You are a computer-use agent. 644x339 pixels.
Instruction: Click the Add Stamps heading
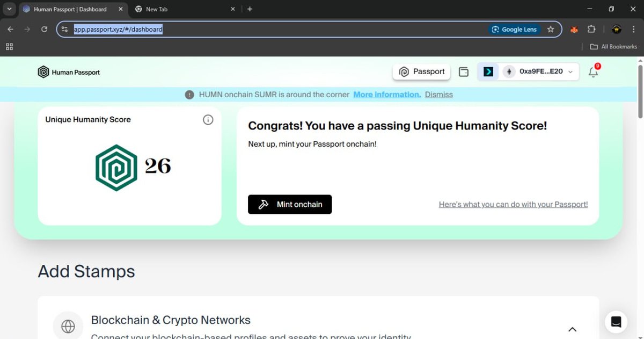86,271
